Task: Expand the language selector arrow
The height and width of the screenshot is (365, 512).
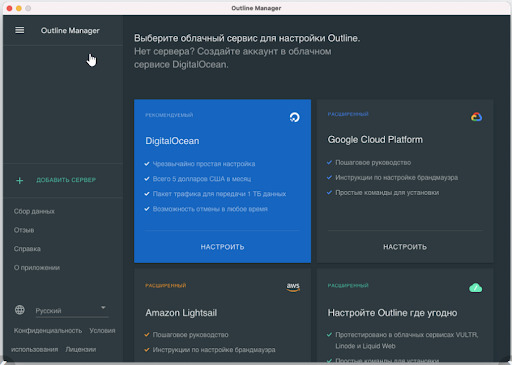Action: click(x=103, y=307)
